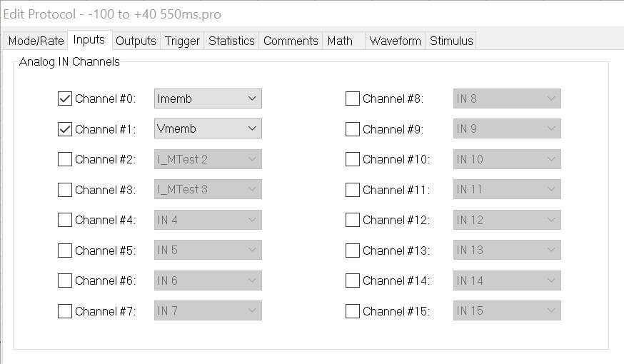Switch to the Mode/Rate tab
This screenshot has width=624, height=364.
(36, 41)
